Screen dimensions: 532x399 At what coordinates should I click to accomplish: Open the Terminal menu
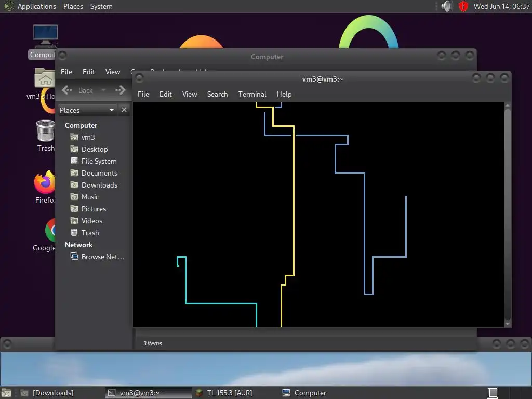click(x=252, y=94)
